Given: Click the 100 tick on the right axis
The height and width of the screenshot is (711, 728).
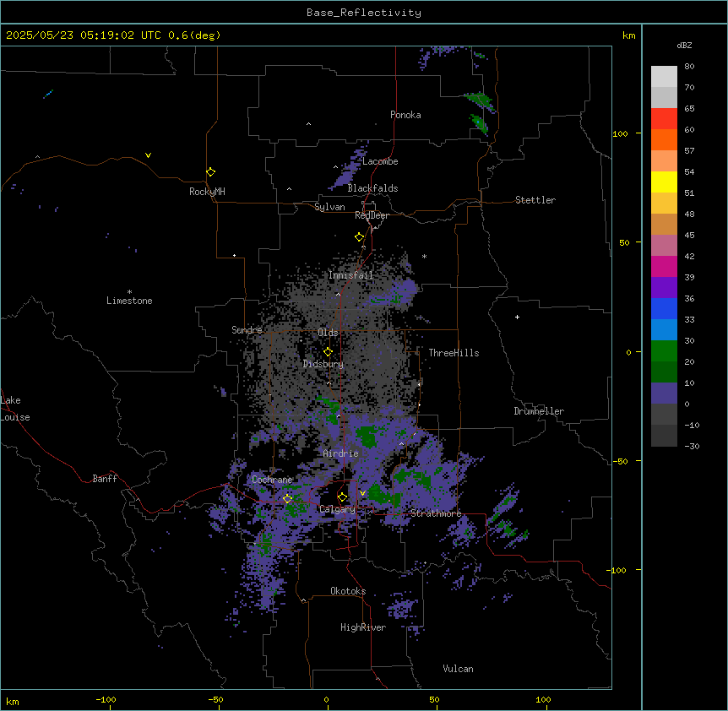Looking at the screenshot, I should (620, 133).
